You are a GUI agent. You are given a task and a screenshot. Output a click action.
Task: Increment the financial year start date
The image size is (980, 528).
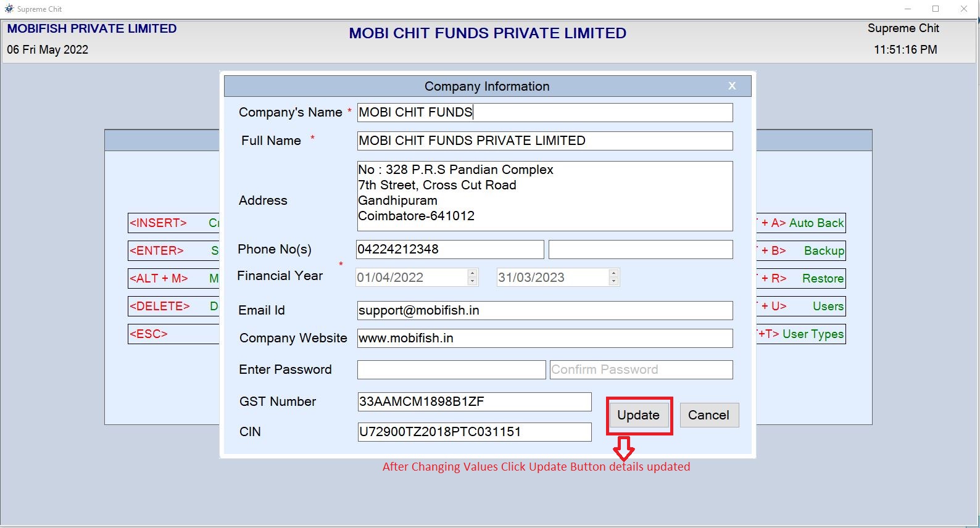(471, 273)
